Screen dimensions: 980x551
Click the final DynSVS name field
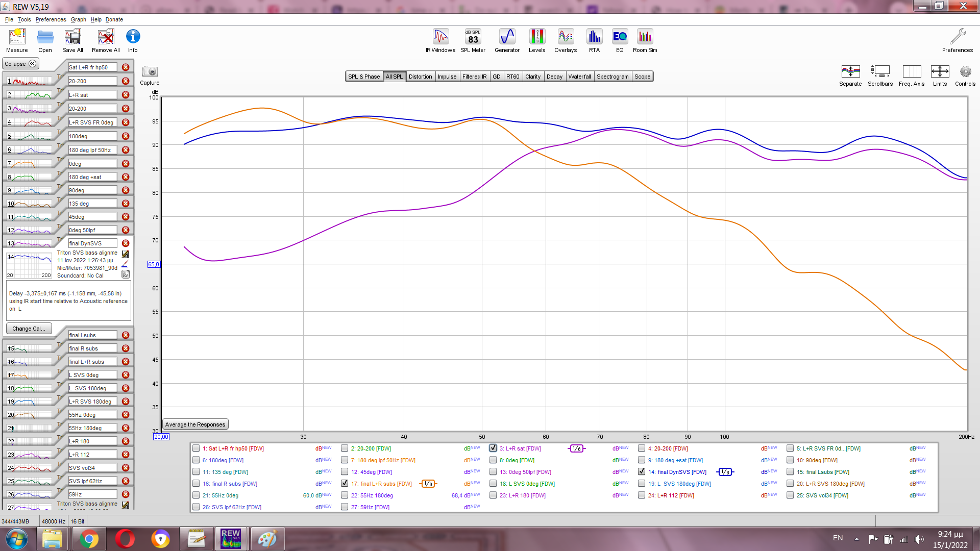[92, 243]
